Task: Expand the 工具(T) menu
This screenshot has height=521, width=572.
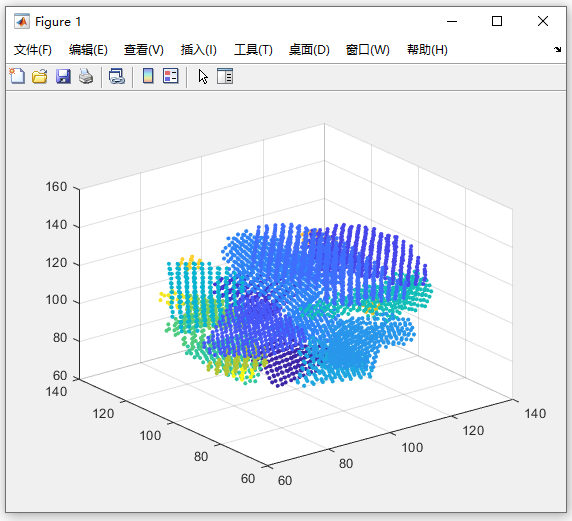Action: (253, 50)
